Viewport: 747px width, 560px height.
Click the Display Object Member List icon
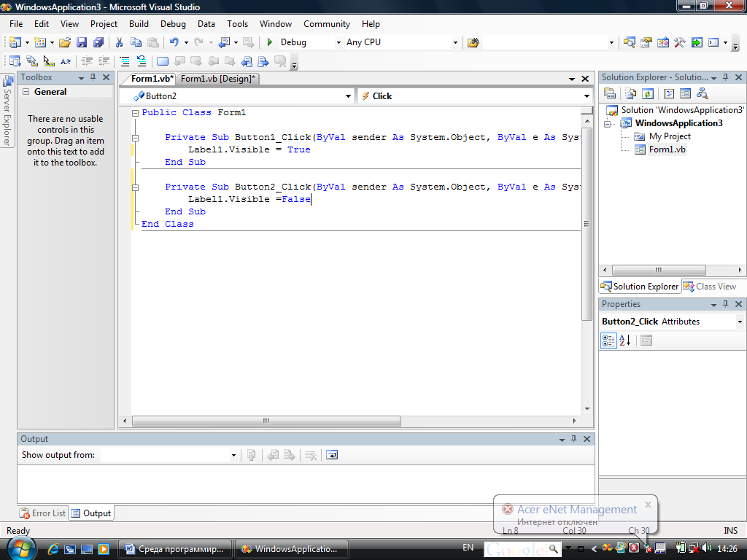pos(15,61)
